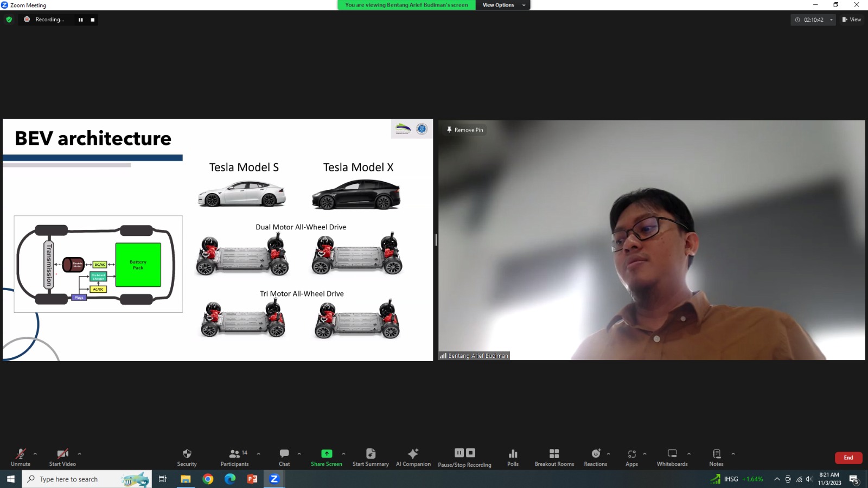Open the Windows Start menu
868x488 pixels.
point(11,479)
